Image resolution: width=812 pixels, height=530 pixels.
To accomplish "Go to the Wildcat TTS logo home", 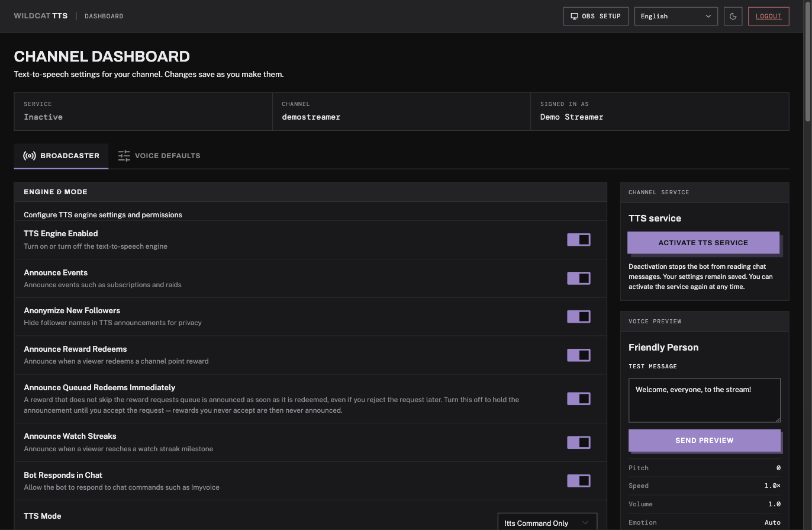I will [x=41, y=16].
